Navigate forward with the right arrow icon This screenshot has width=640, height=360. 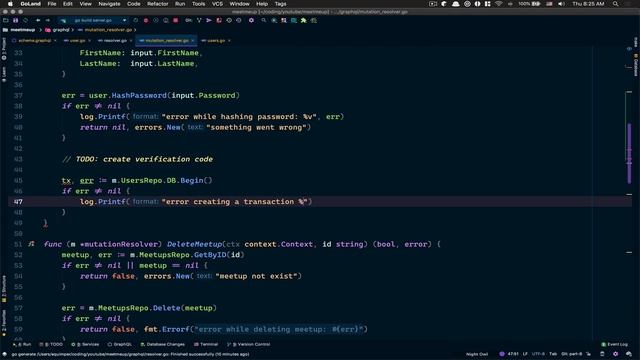tap(48, 20)
